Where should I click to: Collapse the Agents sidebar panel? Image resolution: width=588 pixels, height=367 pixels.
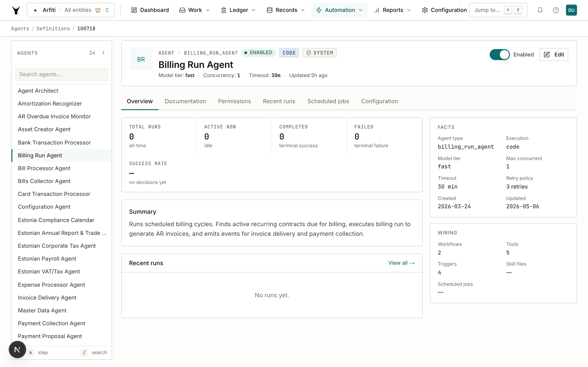pyautogui.click(x=104, y=53)
